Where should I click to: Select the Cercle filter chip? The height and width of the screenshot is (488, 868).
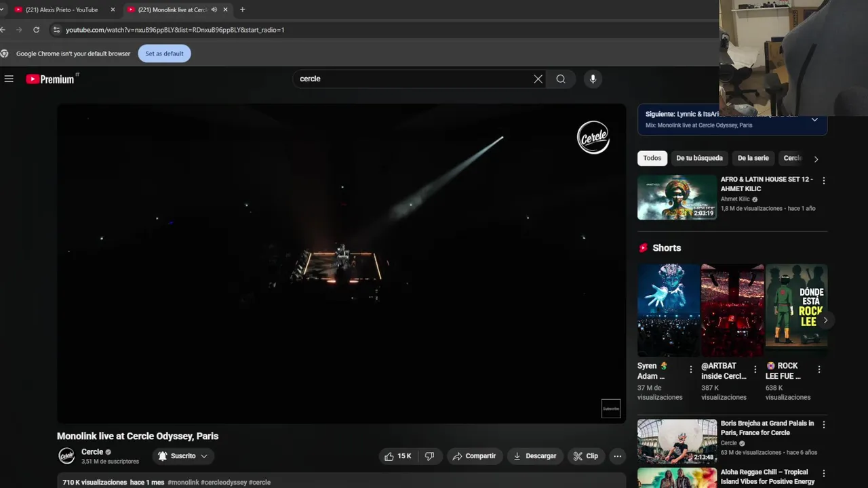792,158
